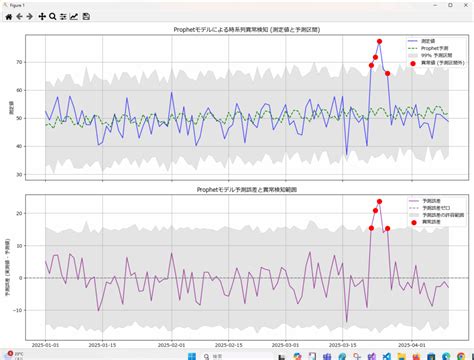Open the Configure subplots sliders dialog
Viewport: 474px width, 360px height.
click(63, 17)
